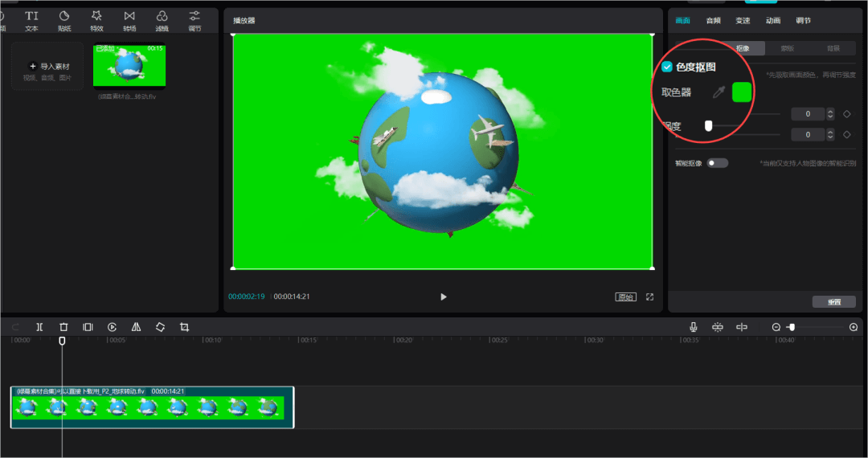Viewport: 868px width, 458px height.
Task: Click the greyed-out undo arrow in timeline toolbar
Action: pyautogui.click(x=15, y=327)
